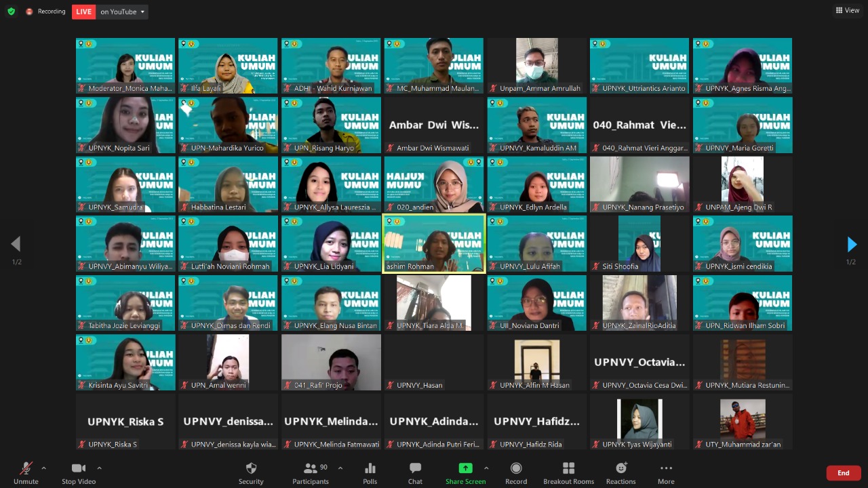Screen dimensions: 868x488
Task: Expand the arrow next to Participants
Action: 340,468
